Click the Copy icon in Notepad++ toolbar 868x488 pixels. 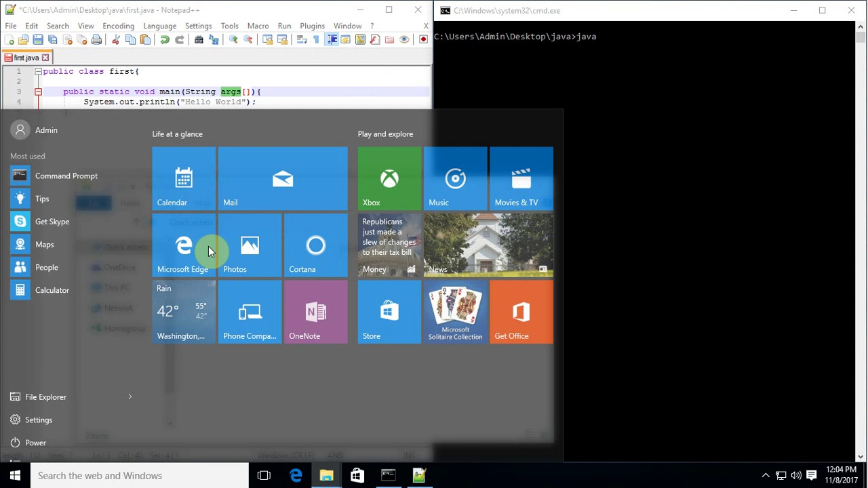tap(130, 40)
